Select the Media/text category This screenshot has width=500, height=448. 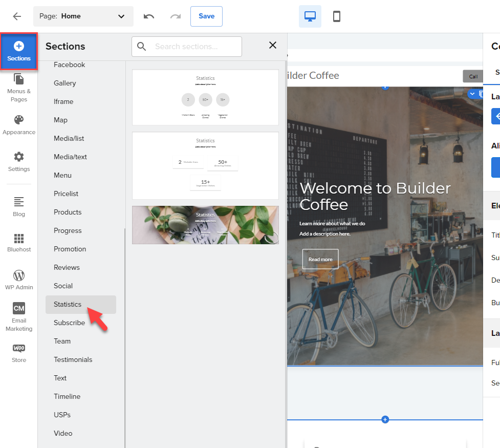tap(70, 157)
